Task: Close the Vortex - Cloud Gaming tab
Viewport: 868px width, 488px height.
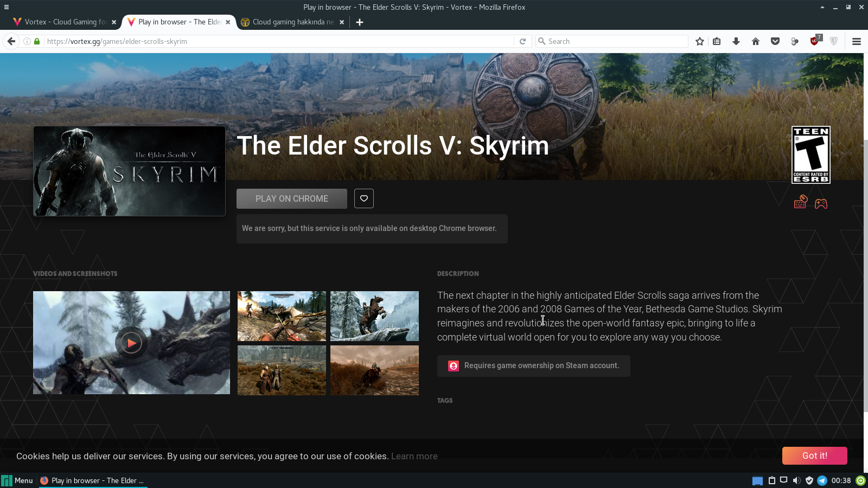Action: [x=114, y=22]
